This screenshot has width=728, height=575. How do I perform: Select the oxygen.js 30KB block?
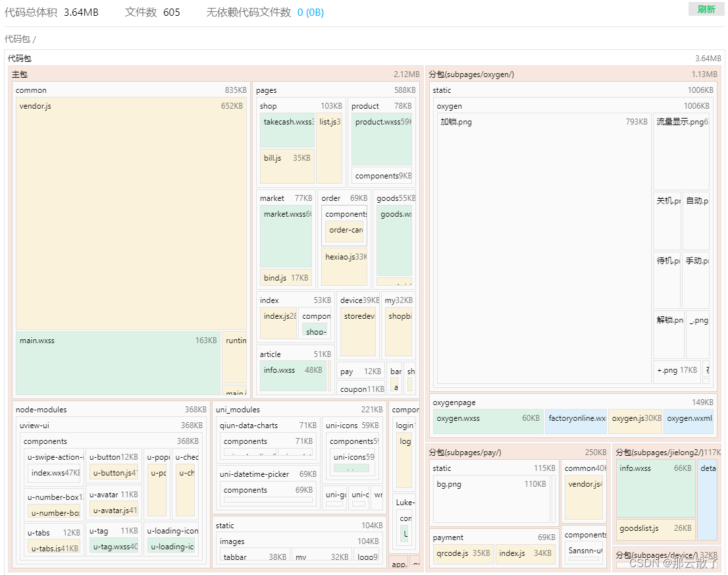tap(636, 422)
